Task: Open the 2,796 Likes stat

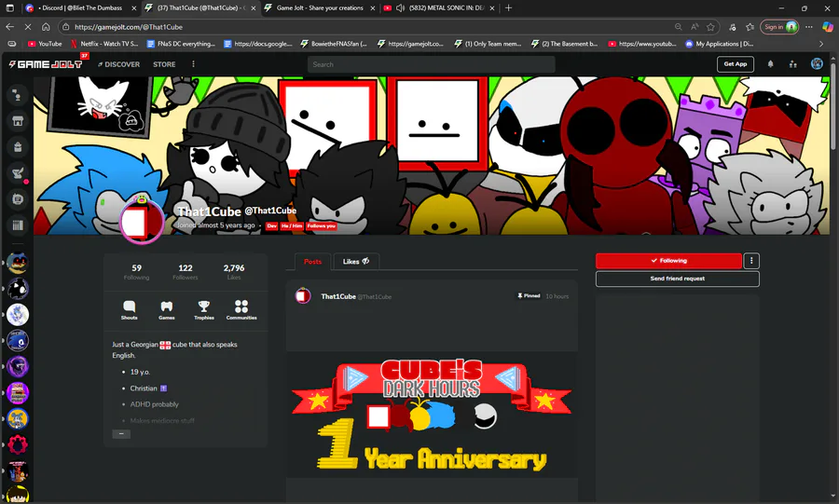Action: [234, 271]
